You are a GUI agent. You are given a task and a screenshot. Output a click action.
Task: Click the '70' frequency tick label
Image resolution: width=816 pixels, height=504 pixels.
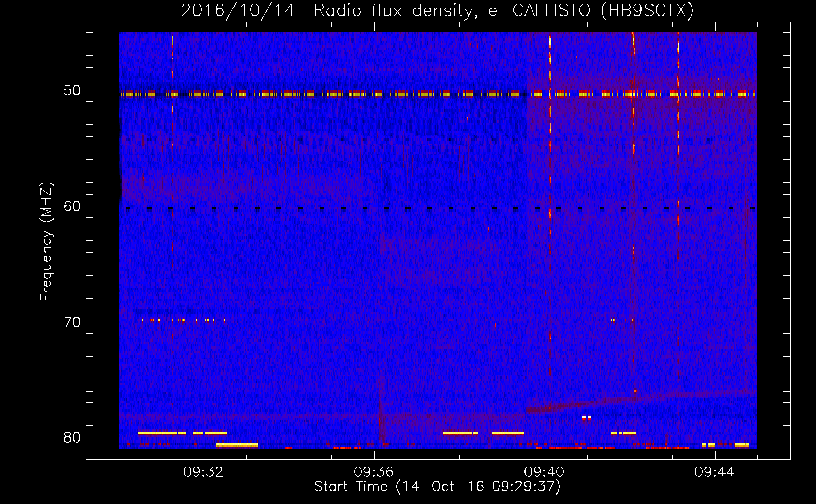(72, 322)
